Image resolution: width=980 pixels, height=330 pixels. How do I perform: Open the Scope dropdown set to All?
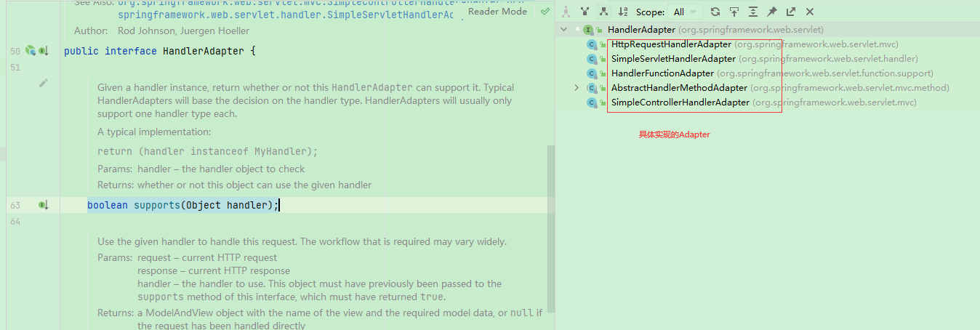click(686, 12)
